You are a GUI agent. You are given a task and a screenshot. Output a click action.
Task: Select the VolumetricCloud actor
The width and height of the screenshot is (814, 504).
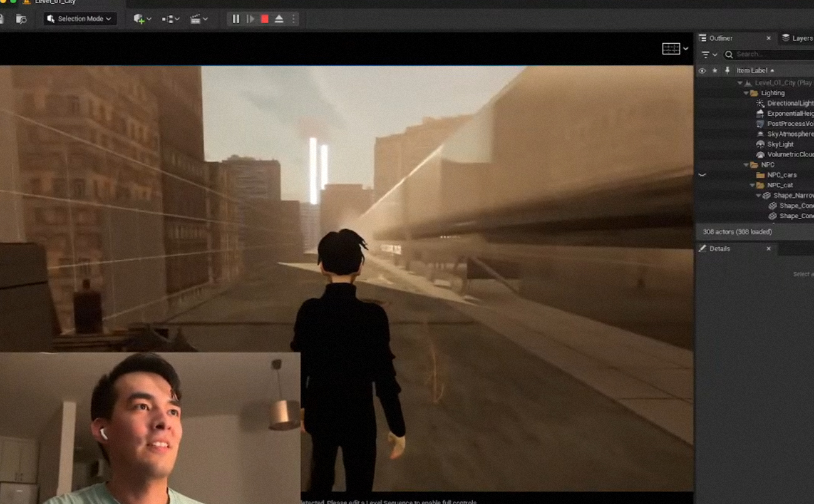pyautogui.click(x=755, y=155)
